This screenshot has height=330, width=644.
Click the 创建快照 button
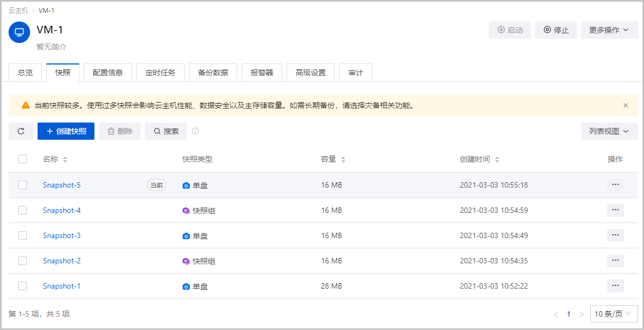coord(65,131)
